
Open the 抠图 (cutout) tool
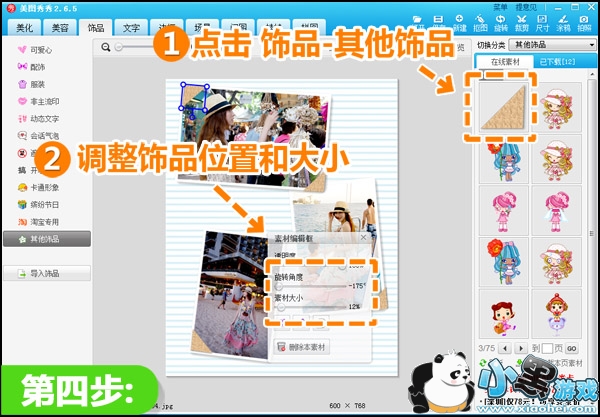[x=481, y=21]
